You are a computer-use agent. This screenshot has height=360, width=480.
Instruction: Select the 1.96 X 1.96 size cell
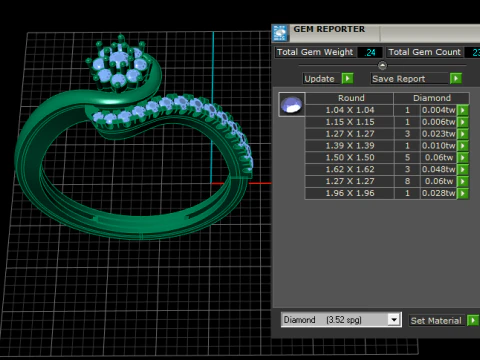[350, 193]
